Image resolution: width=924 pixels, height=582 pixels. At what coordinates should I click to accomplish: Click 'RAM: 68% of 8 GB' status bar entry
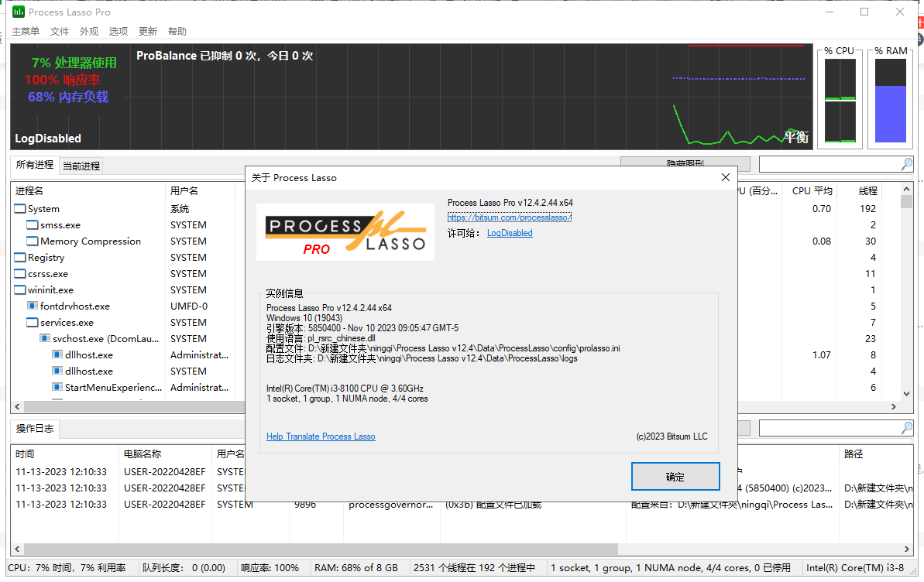click(x=356, y=568)
